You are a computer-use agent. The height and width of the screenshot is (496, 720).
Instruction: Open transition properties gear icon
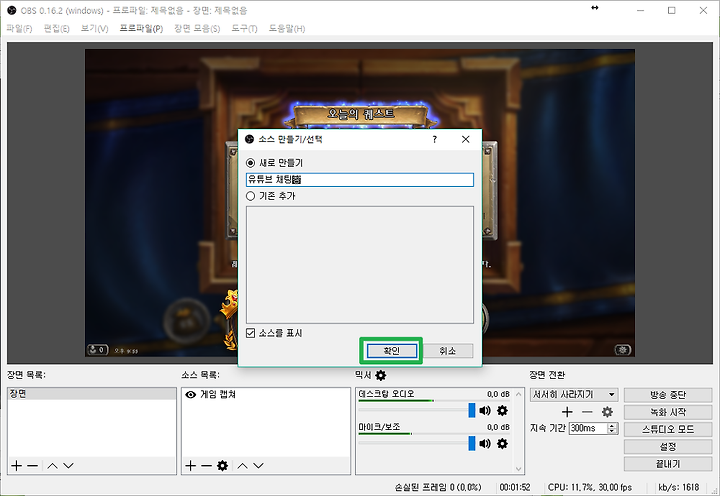(x=608, y=412)
